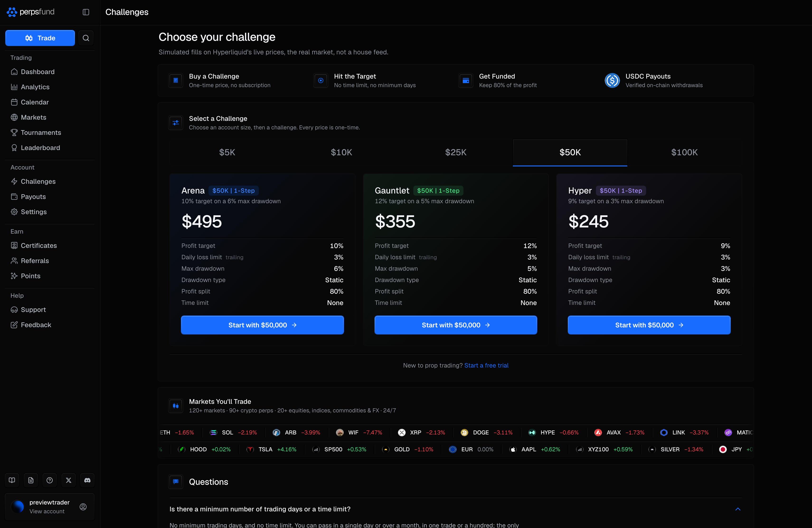This screenshot has height=528, width=812.
Task: Open Settings in the sidebar
Action: [x=49, y=212]
